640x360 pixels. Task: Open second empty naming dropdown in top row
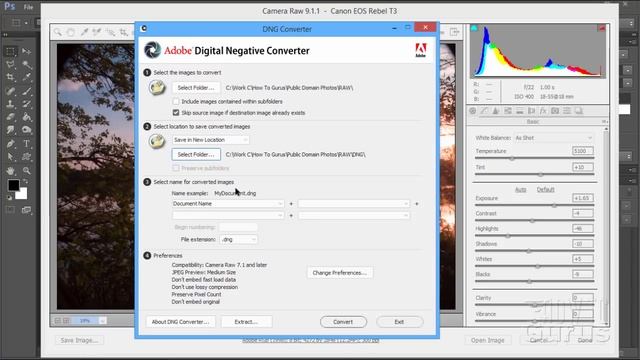tap(353, 203)
